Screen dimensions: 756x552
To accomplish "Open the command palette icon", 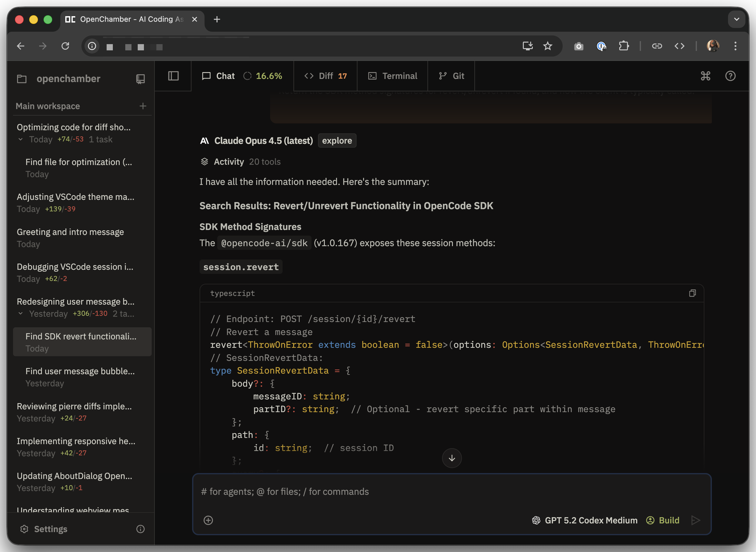I will [706, 76].
